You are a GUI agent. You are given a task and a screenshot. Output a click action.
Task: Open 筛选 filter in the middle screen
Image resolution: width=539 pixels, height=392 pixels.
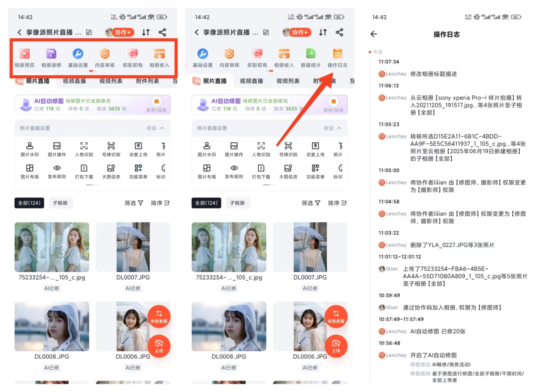[x=311, y=203]
